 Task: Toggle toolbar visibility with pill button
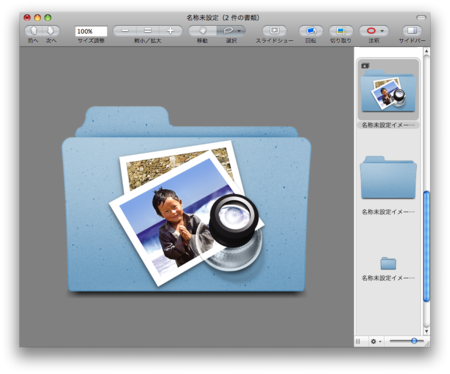coord(421,18)
